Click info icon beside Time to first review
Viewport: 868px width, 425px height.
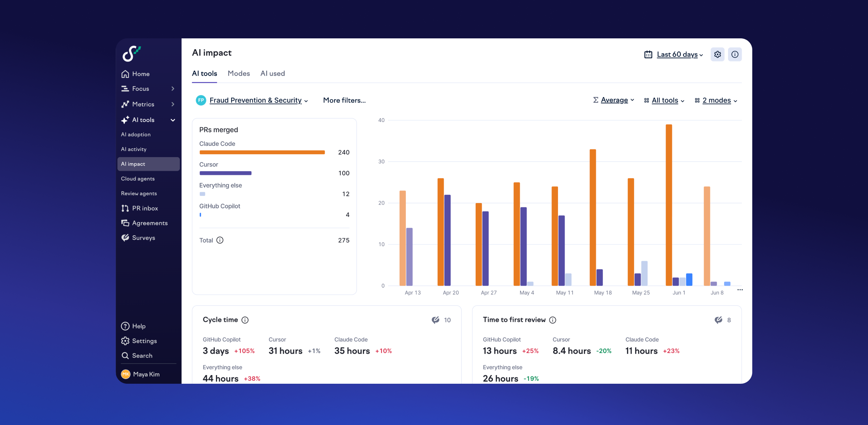[x=553, y=320]
